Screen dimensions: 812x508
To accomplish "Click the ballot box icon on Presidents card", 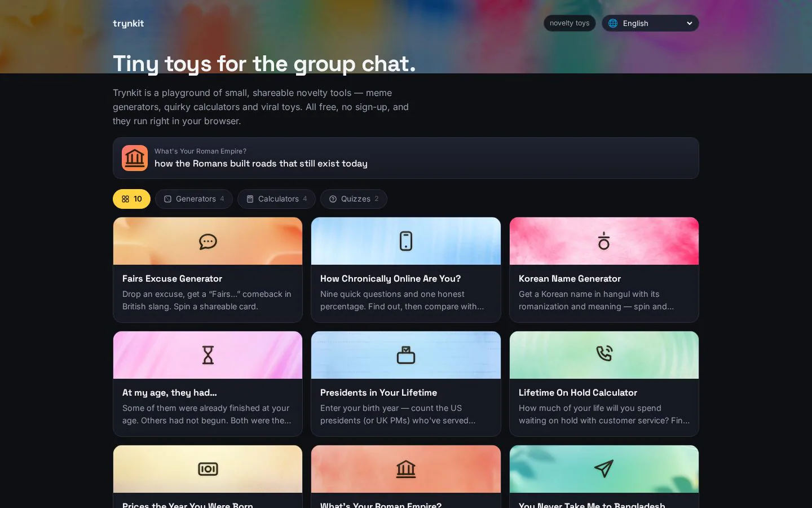I will [x=406, y=355].
